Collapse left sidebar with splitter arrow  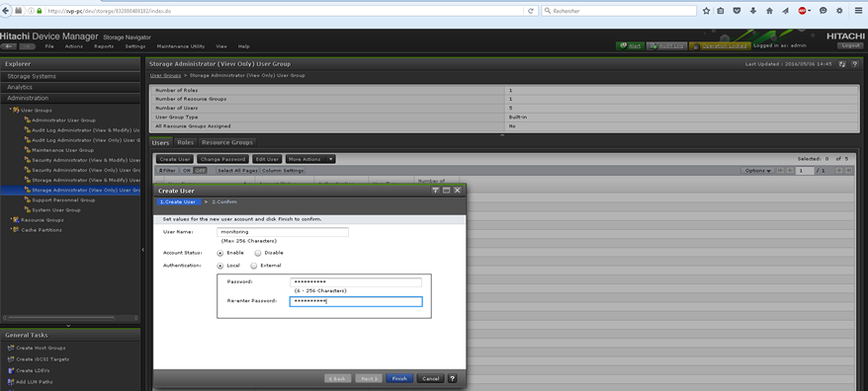142,250
